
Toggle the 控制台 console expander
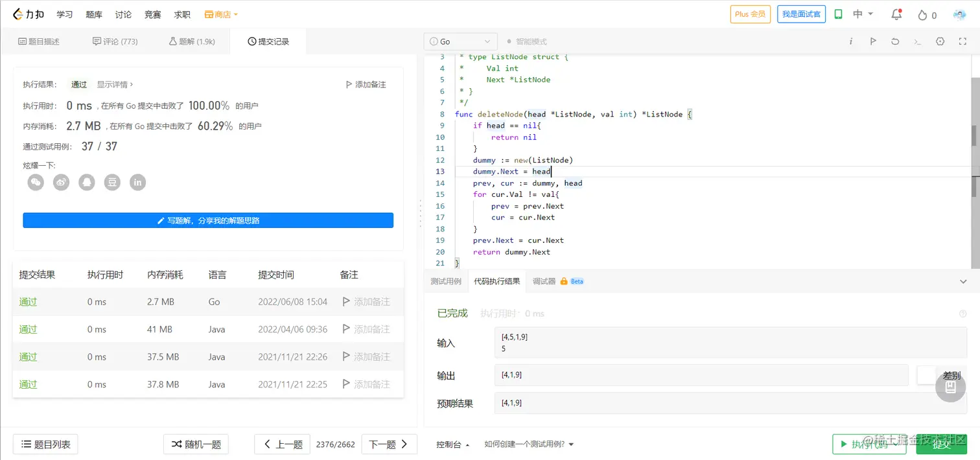tap(453, 444)
